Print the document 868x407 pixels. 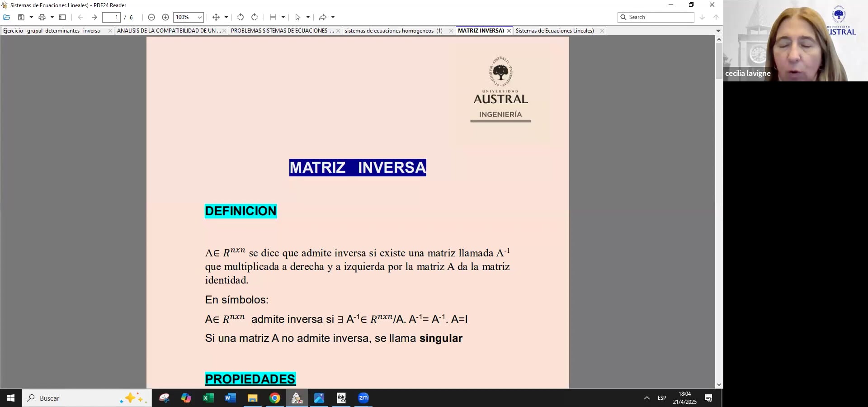pos(41,17)
